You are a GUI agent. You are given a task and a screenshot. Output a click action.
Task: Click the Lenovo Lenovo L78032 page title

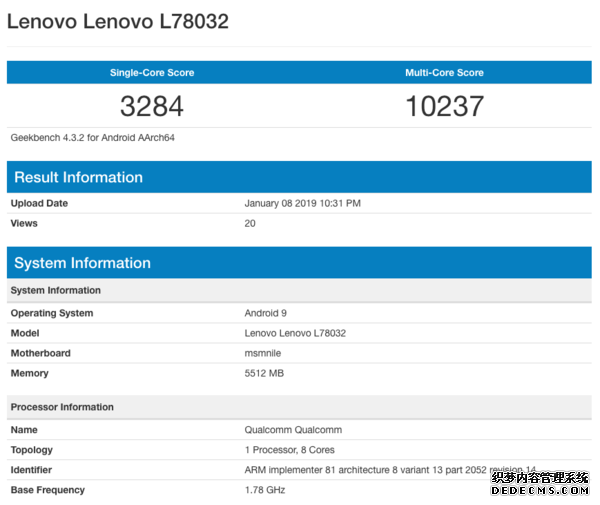tap(118, 21)
